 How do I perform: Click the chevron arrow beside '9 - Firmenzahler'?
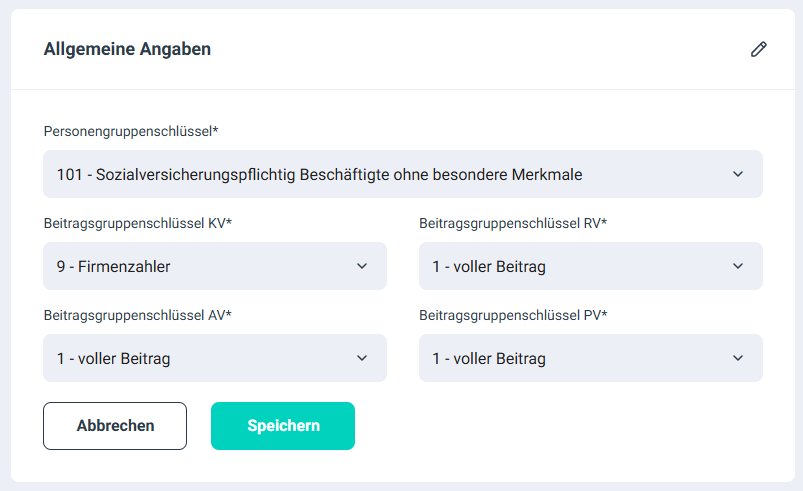(x=362, y=266)
